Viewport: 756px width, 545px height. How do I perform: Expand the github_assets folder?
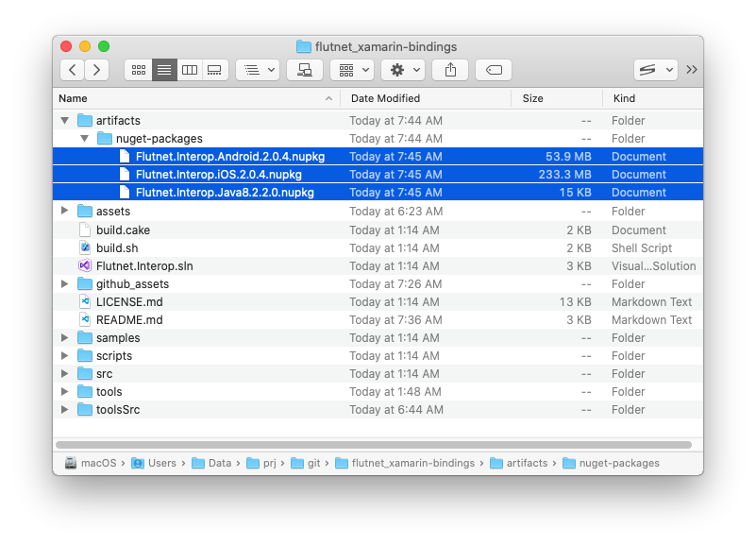[x=64, y=283]
